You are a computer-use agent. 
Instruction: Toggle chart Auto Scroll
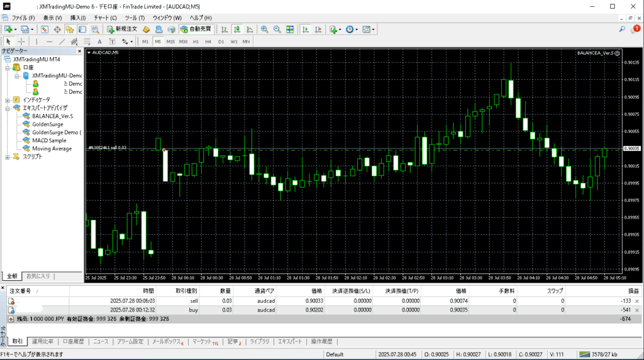pos(305,29)
